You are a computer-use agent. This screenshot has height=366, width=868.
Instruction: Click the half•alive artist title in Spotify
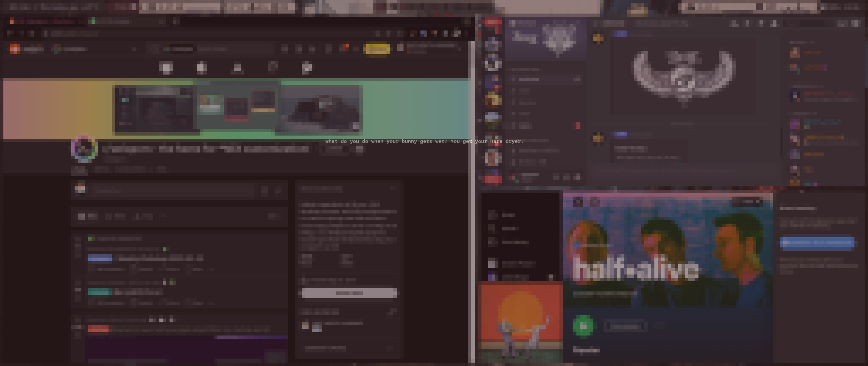(636, 269)
